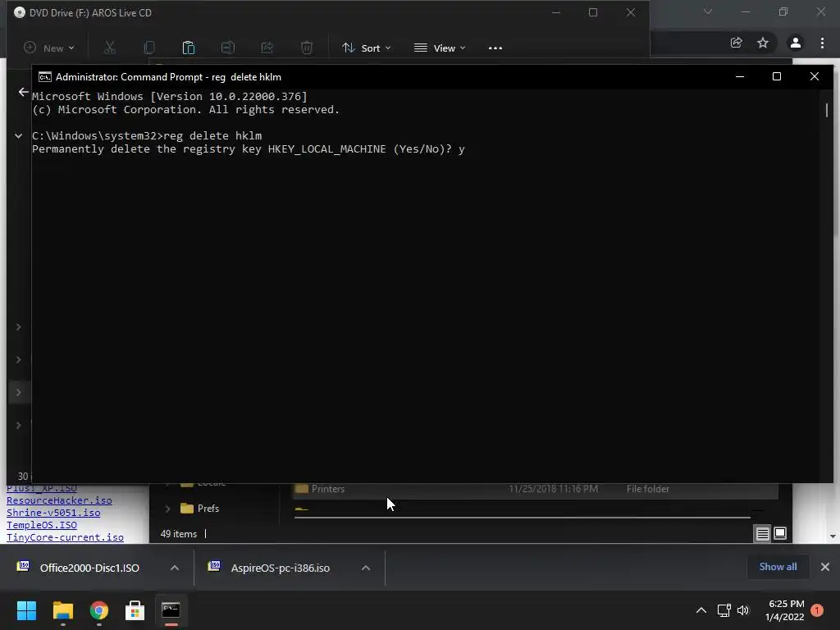This screenshot has height=630, width=840.
Task: Open options chevron for AspireOS-pc-i386.iso
Action: click(366, 568)
